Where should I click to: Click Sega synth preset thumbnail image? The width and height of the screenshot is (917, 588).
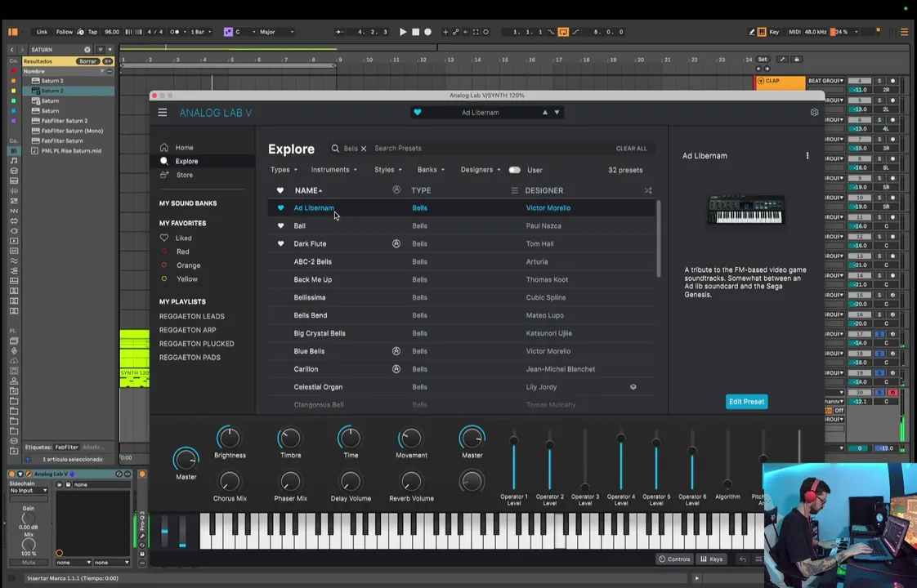coord(745,209)
